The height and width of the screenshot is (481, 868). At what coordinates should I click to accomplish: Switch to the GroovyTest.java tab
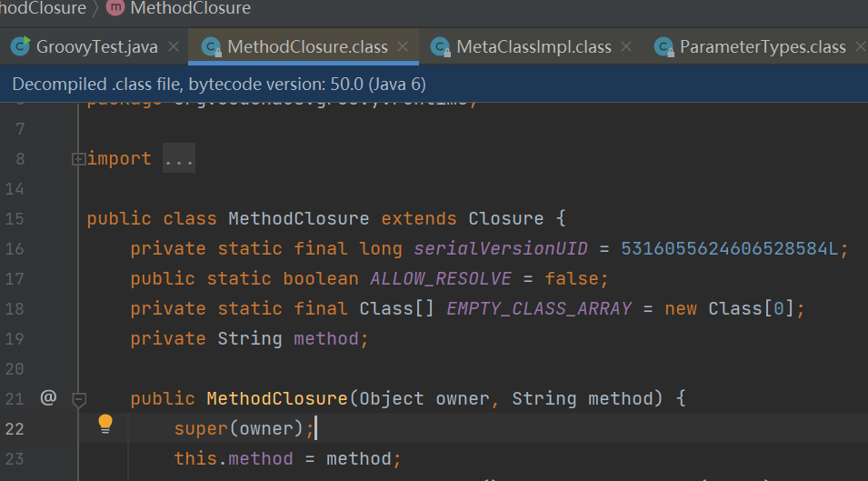(x=96, y=47)
